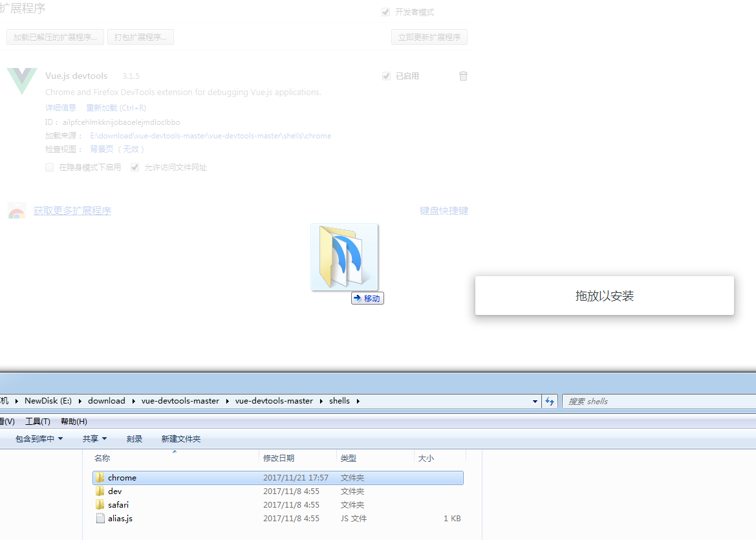
Task: Expand arrow after first vue-devtools-master breadcrumb
Action: point(227,401)
